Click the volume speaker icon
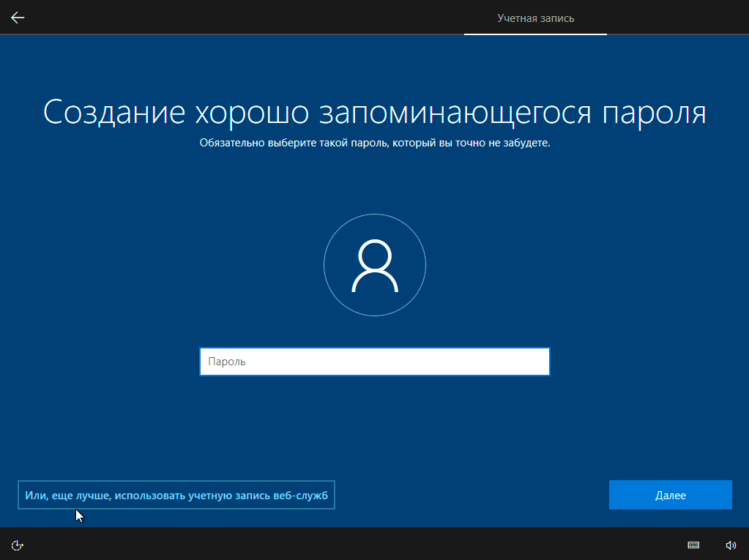 click(x=730, y=545)
